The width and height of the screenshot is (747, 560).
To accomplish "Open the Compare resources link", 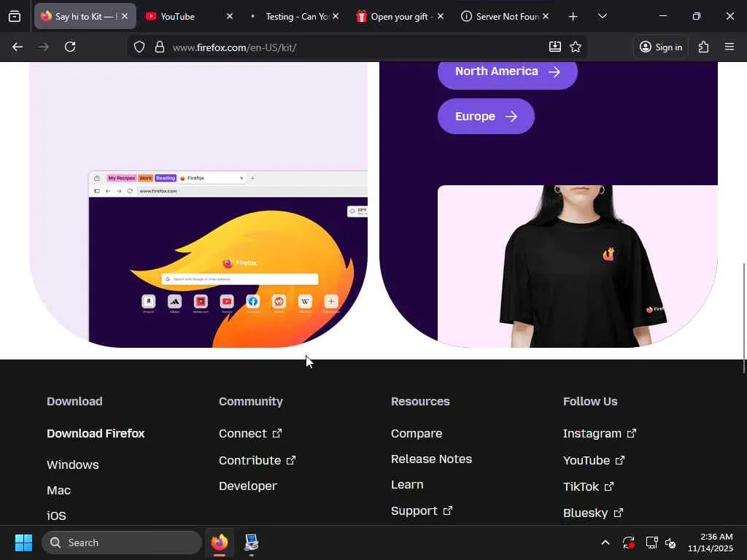I will pos(417,433).
